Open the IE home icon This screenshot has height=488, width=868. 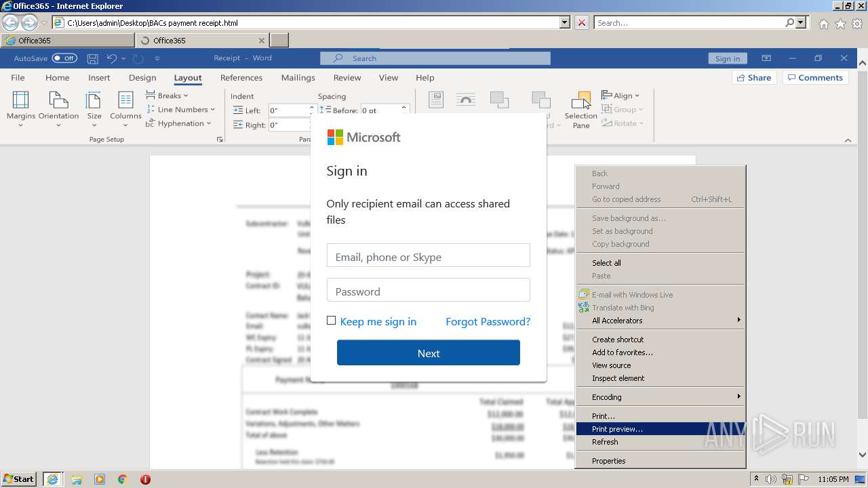pos(823,24)
